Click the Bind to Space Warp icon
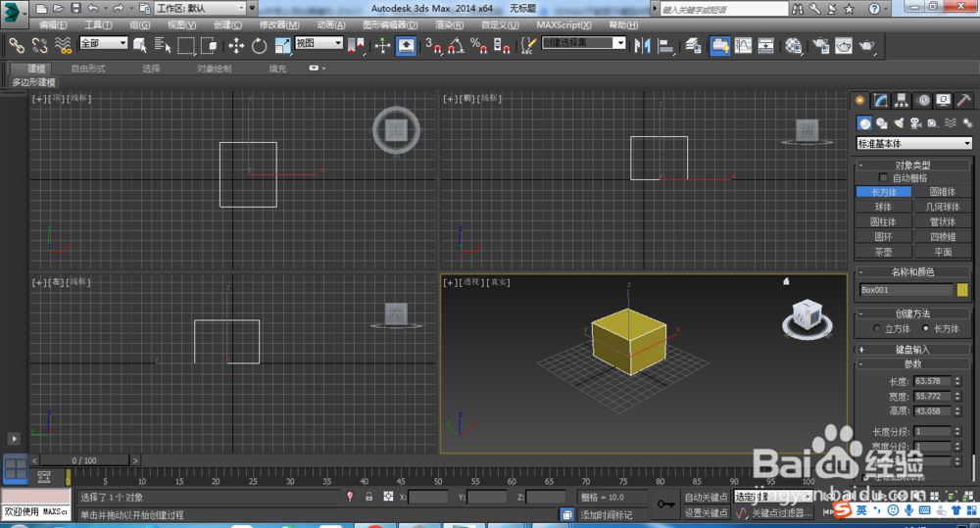Viewport: 980px width, 528px height. [x=63, y=46]
